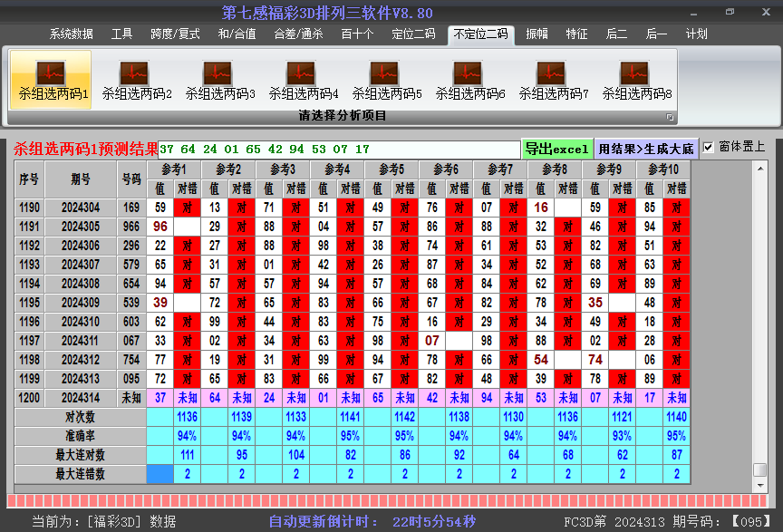Screen dimensions: 783x532
Task: Select the 杀组选两码6 icon
Action: (468, 80)
